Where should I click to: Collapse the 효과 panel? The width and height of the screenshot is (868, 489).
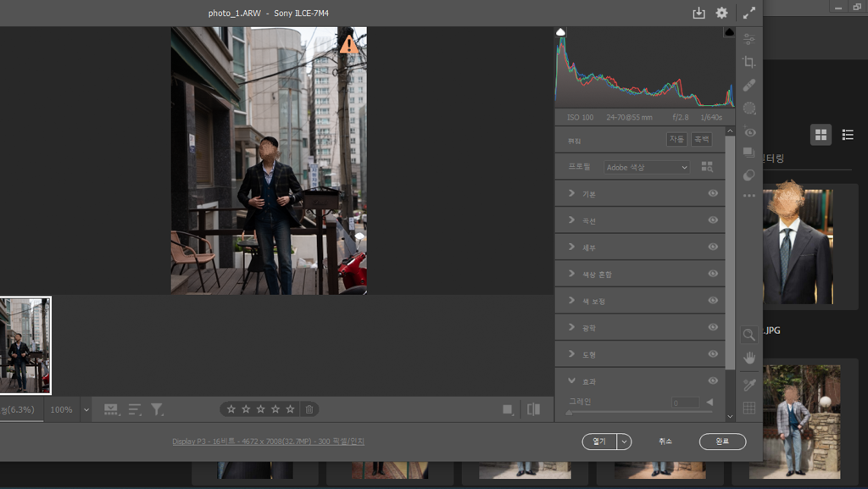coord(572,381)
